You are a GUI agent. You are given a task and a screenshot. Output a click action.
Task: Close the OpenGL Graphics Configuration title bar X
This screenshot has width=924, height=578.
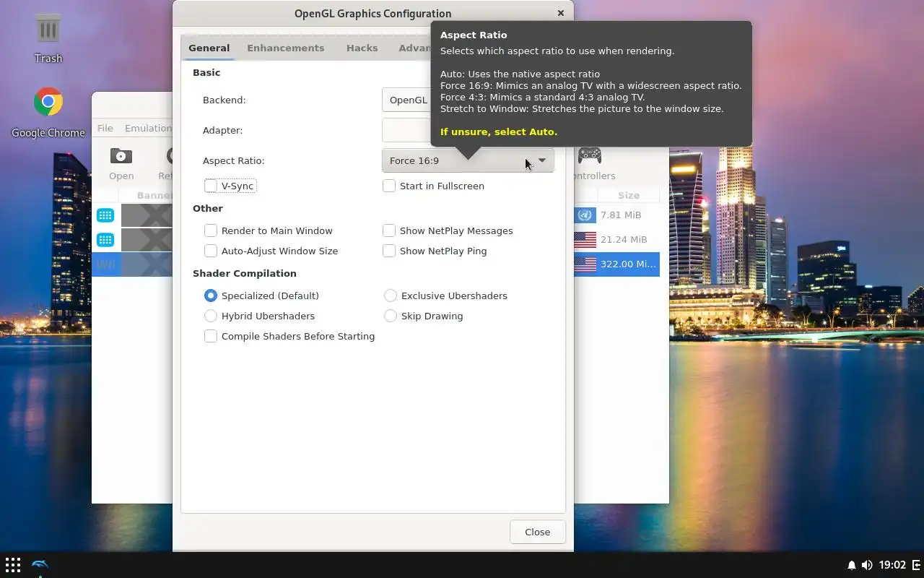(x=561, y=13)
